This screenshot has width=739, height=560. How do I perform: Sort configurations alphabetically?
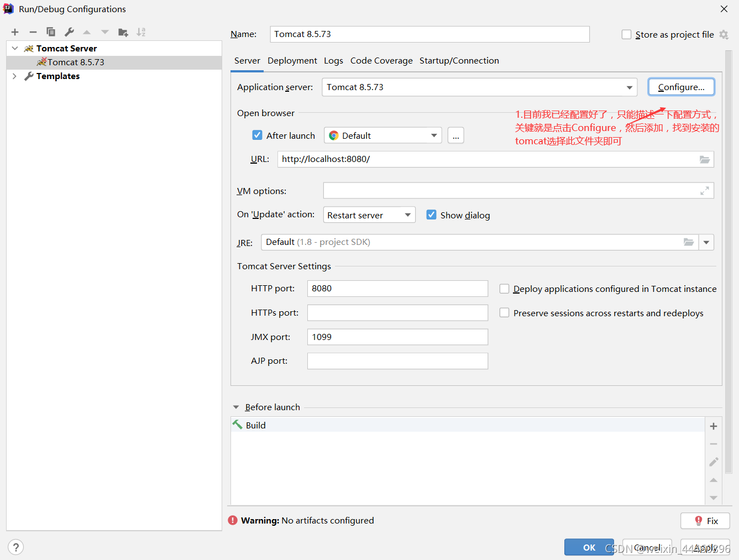[141, 32]
